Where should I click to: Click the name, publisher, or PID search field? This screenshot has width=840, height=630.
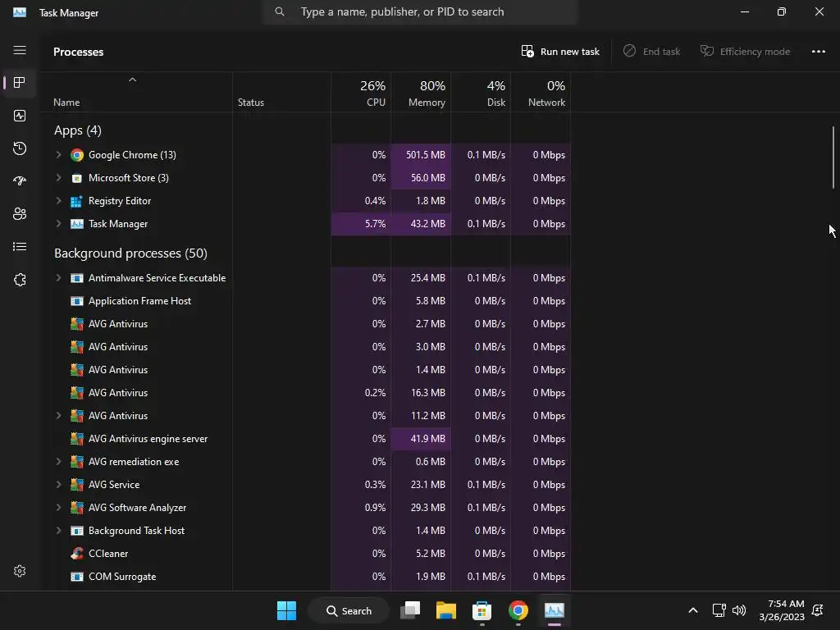click(419, 11)
